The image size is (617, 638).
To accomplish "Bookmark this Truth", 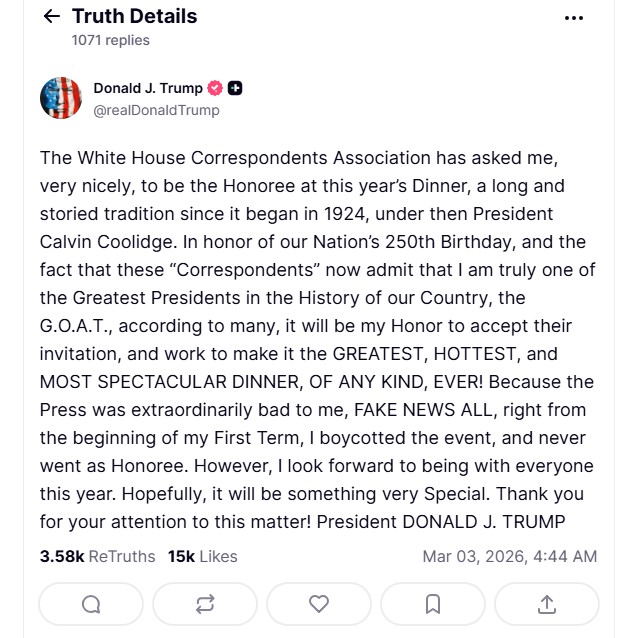I will [x=433, y=604].
